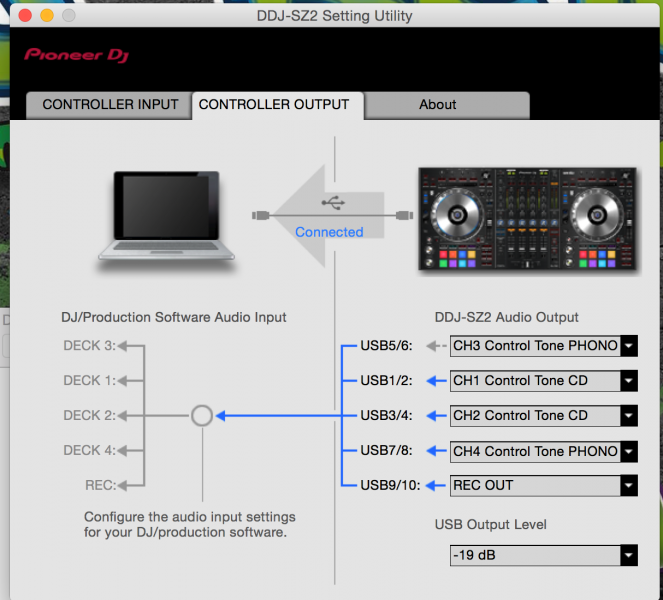The height and width of the screenshot is (600, 663).
Task: Open the USB1/2 CH1 Control Tone dropdown
Action: (x=543, y=381)
